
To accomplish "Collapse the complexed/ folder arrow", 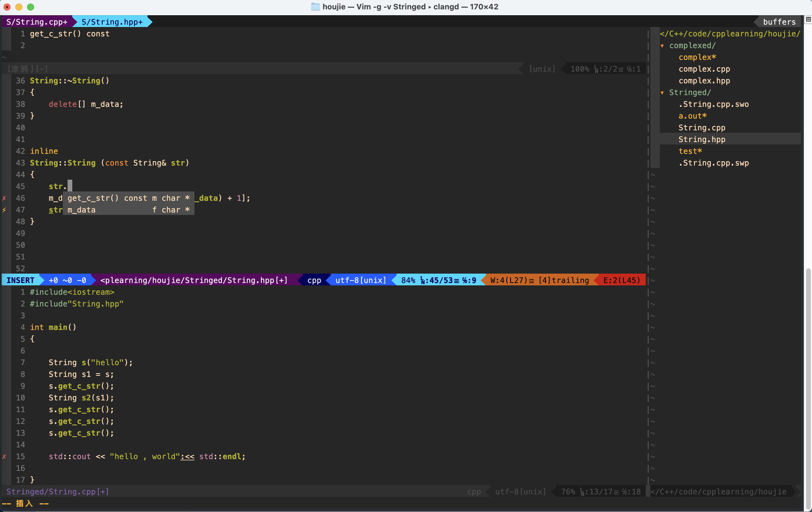I will (x=662, y=46).
